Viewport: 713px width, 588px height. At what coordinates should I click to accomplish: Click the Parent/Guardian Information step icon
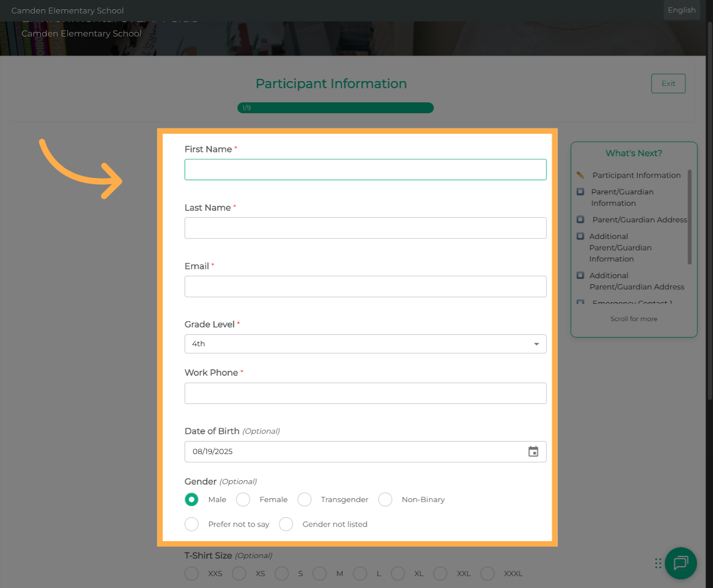click(x=580, y=192)
